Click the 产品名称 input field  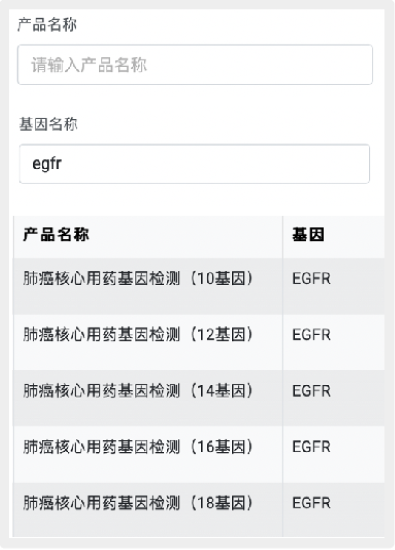195,65
